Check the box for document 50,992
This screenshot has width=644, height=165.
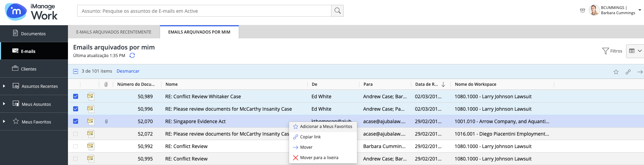tap(76, 146)
